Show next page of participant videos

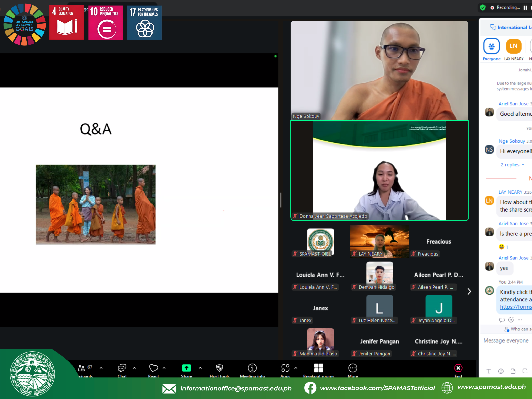coord(469,291)
